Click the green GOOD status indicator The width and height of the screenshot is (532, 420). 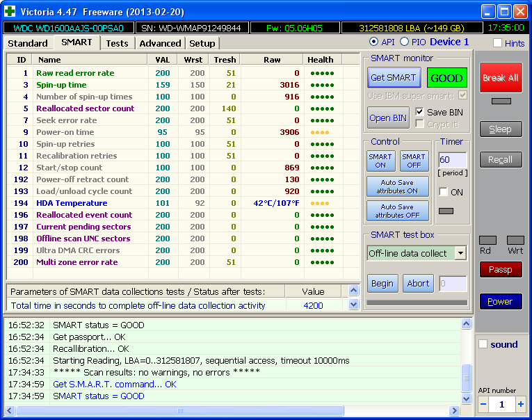pyautogui.click(x=446, y=78)
